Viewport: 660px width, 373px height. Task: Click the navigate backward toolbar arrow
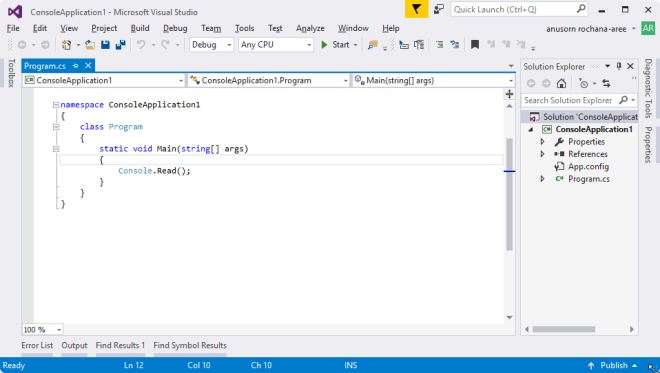pos(22,45)
